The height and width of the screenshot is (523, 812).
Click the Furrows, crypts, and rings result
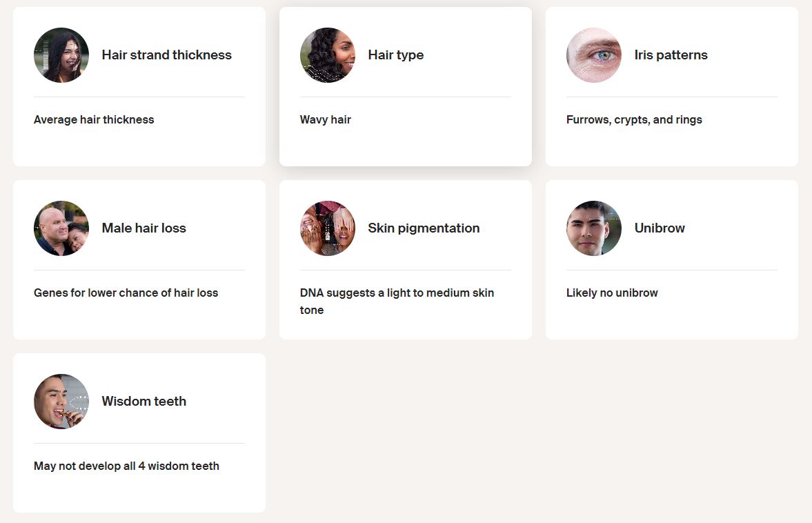coord(634,119)
